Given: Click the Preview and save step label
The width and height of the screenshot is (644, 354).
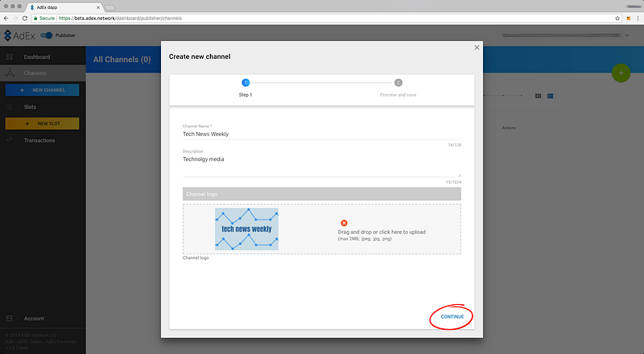Looking at the screenshot, I should click(398, 95).
